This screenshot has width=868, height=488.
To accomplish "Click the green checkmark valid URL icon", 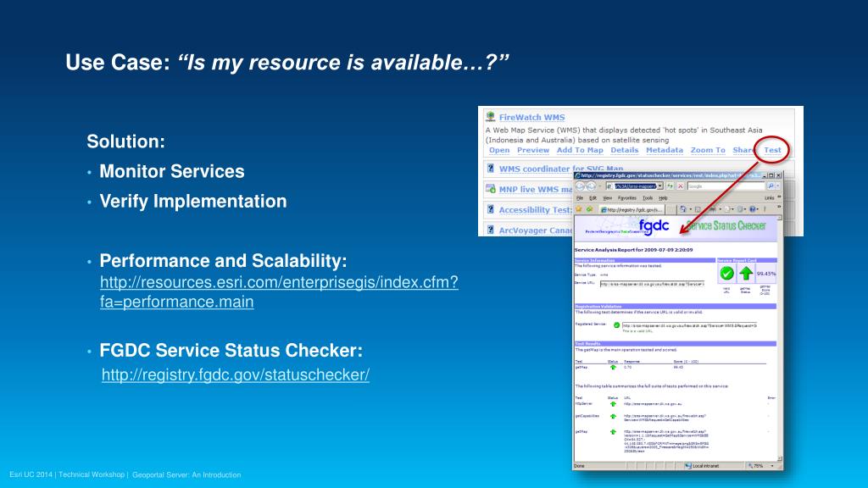I will (726, 274).
